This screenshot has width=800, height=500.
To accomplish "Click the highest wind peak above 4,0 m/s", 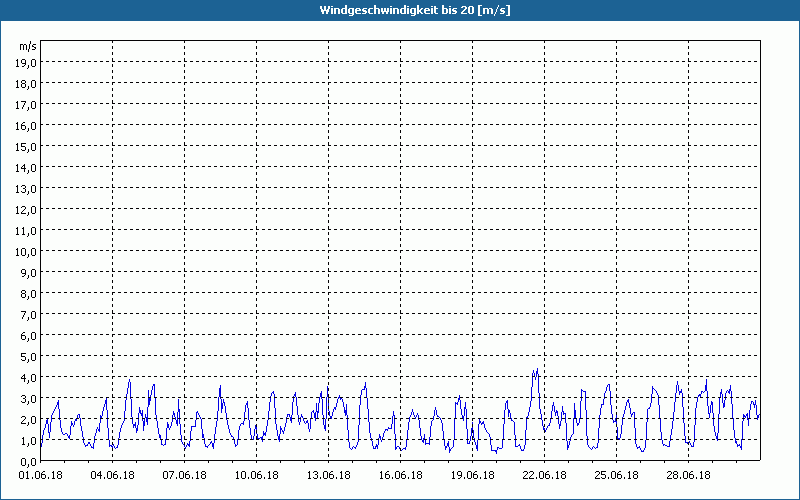I will click(537, 370).
